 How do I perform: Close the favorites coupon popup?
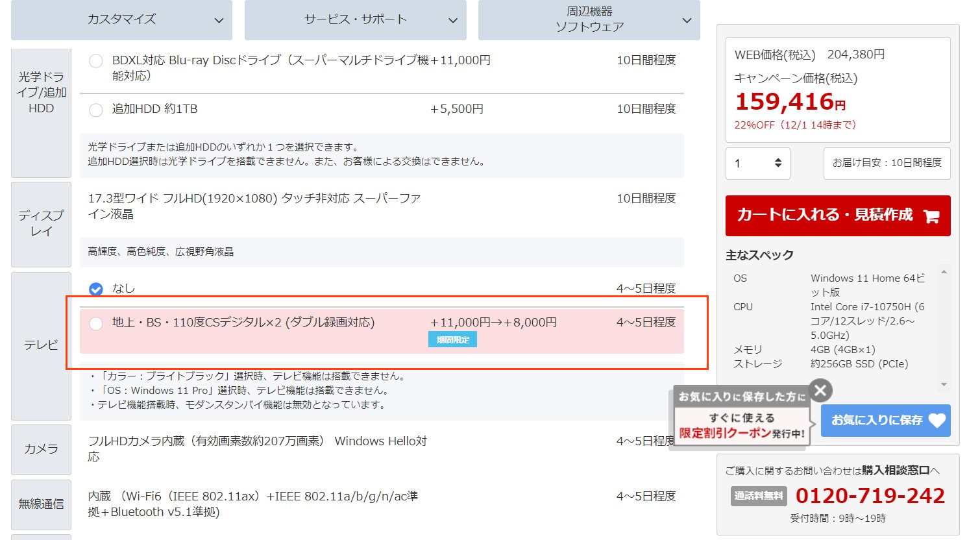[820, 391]
